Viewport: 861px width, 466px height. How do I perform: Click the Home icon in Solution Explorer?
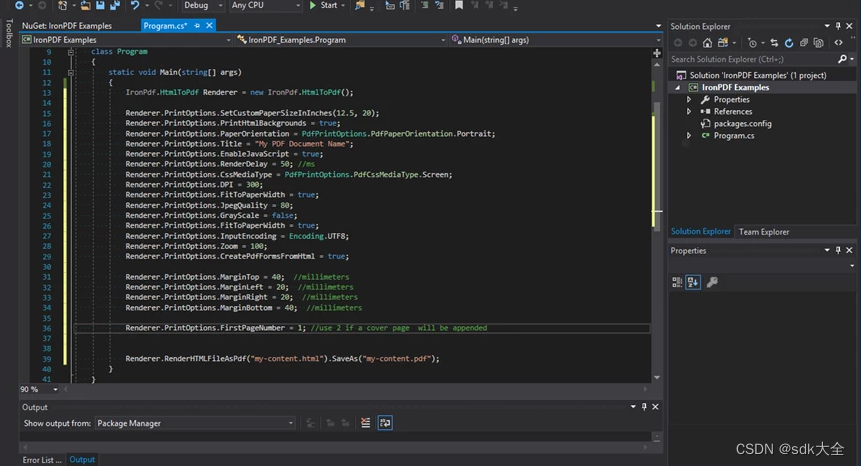tap(707, 43)
